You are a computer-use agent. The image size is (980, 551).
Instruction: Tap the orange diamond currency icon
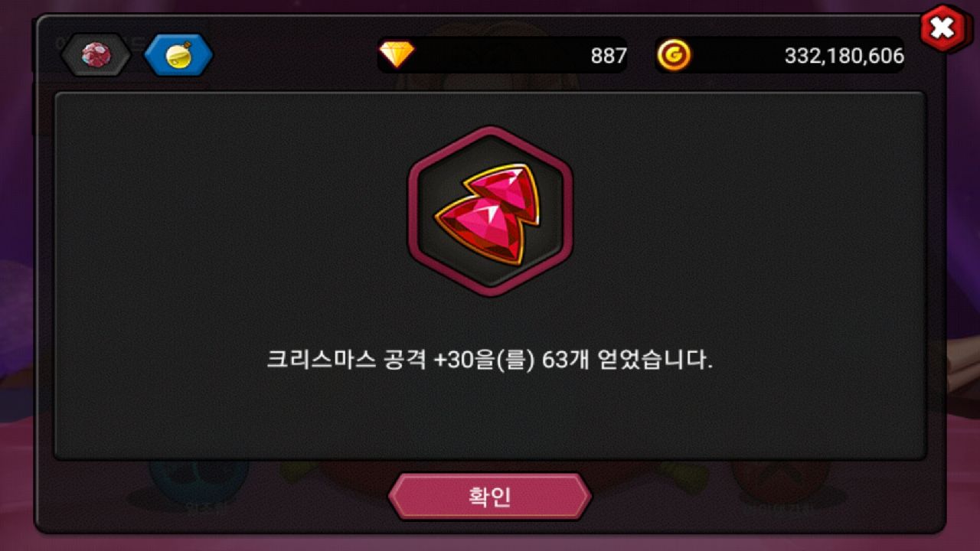[x=397, y=54]
